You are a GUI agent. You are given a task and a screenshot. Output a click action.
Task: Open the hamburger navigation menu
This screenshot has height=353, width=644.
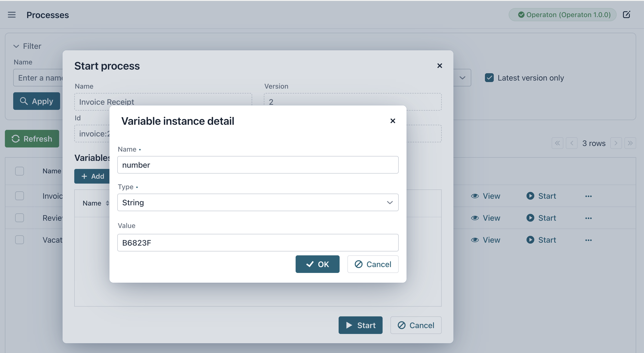[x=11, y=15]
